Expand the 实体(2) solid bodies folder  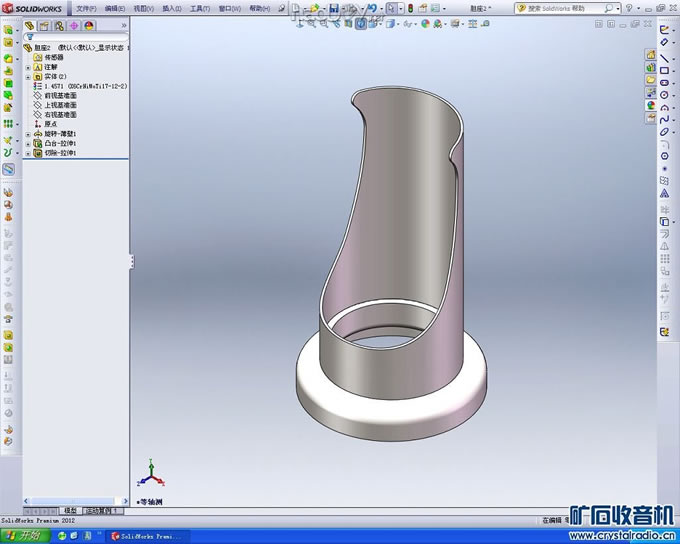click(28, 76)
